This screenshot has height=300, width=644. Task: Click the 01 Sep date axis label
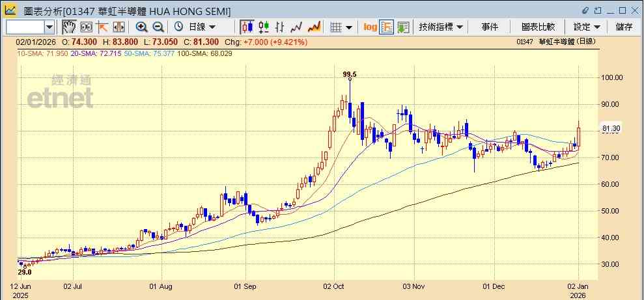click(245, 286)
